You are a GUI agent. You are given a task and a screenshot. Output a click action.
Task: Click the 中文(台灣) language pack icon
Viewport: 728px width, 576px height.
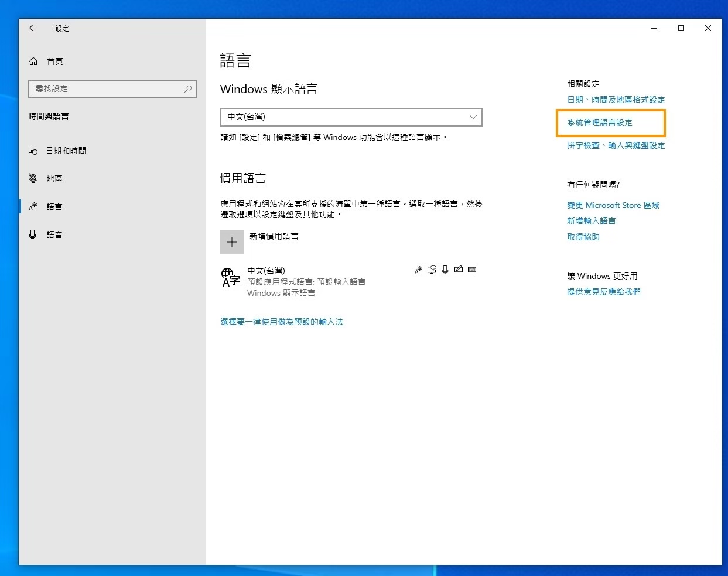[x=230, y=277]
